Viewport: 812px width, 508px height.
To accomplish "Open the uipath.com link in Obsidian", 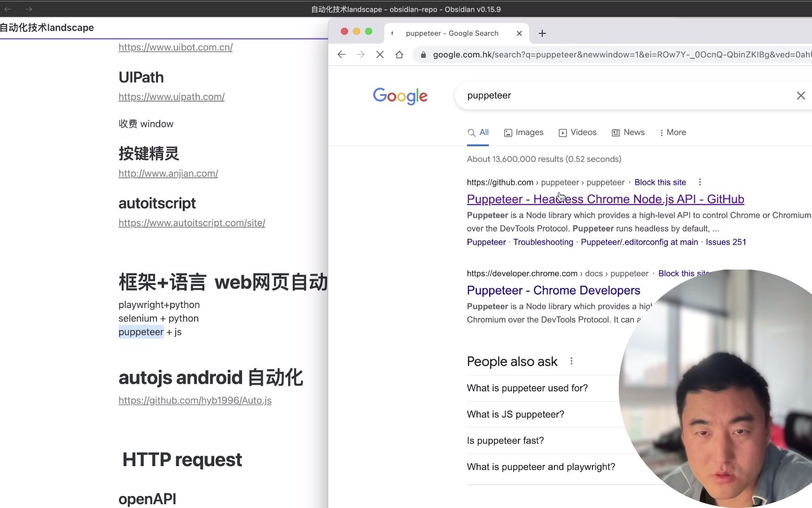I will coord(172,96).
